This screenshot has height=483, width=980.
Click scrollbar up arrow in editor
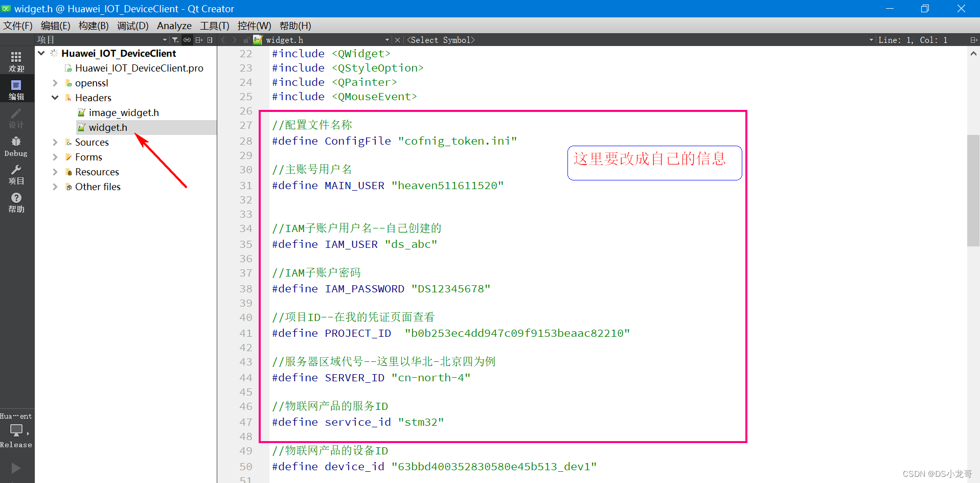[973, 53]
